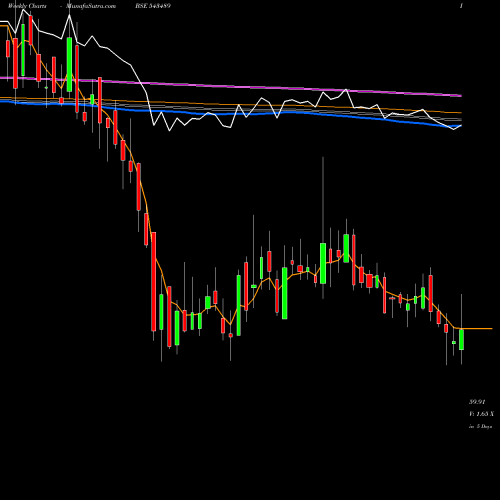
Task: Click the "MunafaSutra.com" header text
Action: 91,6
